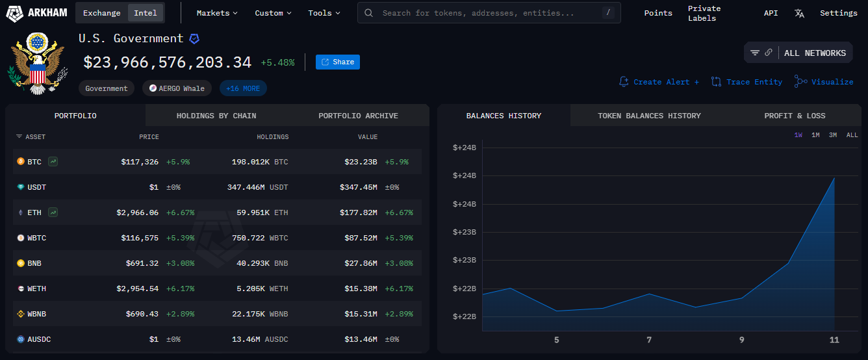Click the BNB token icon
Viewport: 868px width, 360px height.
tap(21, 263)
